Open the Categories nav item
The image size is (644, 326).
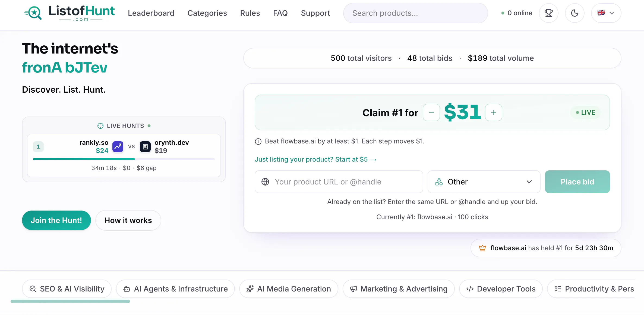click(x=207, y=13)
